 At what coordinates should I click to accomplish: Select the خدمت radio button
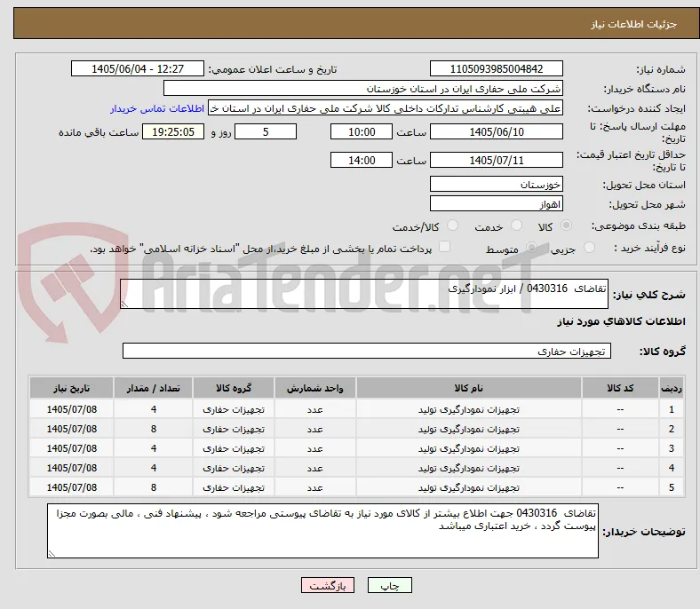[516, 225]
